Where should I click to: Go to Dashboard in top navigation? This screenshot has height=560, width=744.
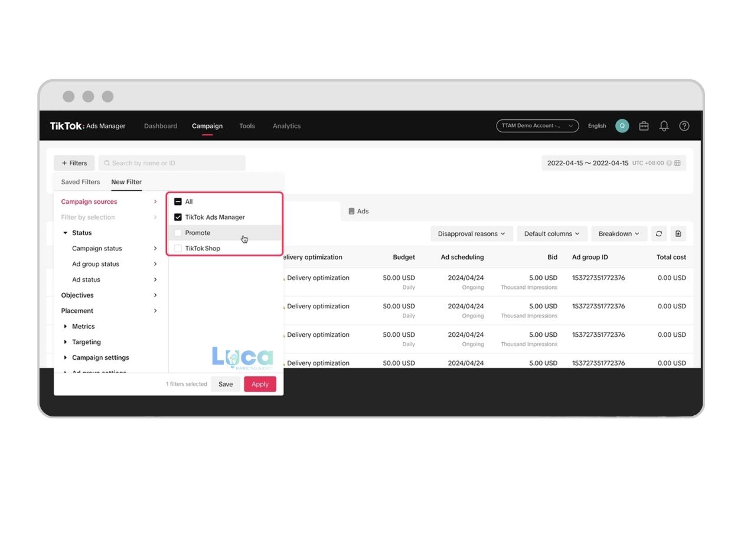pyautogui.click(x=161, y=126)
